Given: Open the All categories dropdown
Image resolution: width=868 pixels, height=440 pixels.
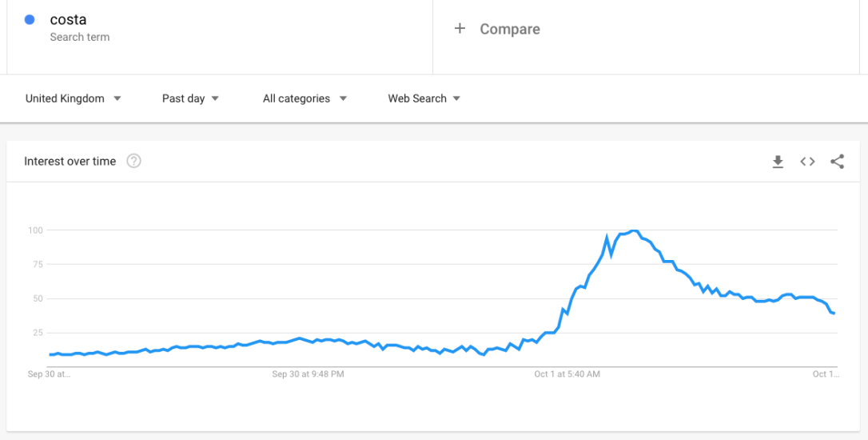Looking at the screenshot, I should (305, 98).
